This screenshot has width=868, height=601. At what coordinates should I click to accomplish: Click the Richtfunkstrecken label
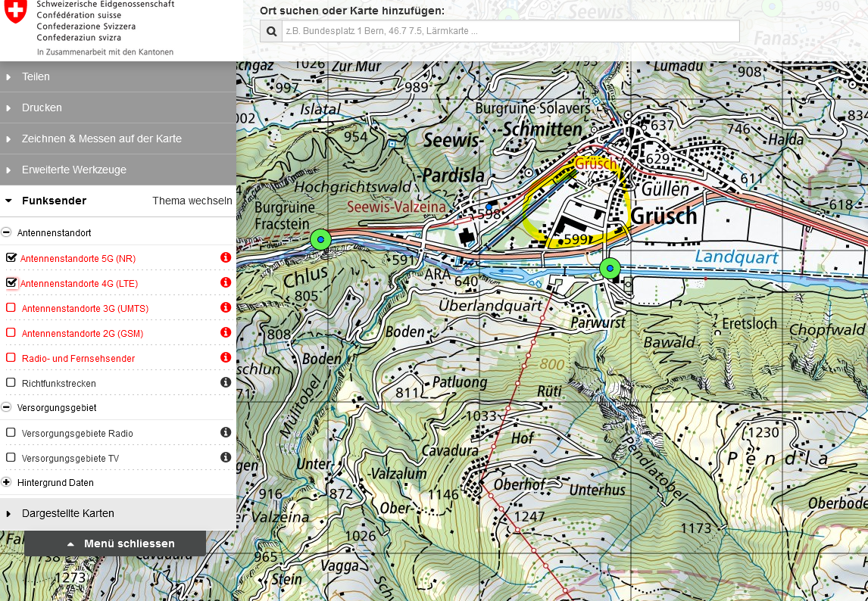pyautogui.click(x=58, y=384)
